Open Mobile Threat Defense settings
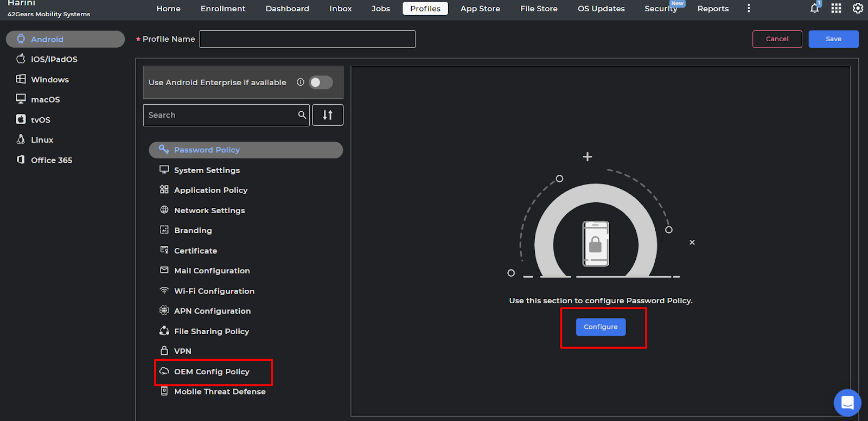 pos(220,392)
